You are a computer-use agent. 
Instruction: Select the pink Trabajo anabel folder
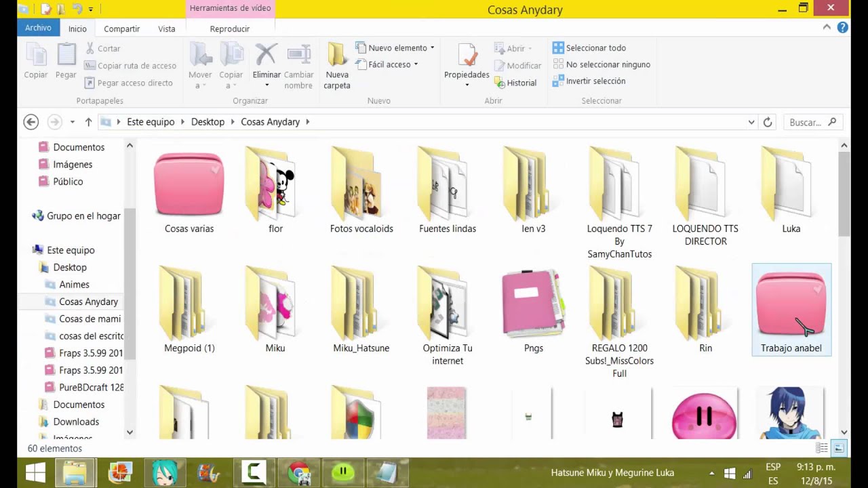[791, 310]
